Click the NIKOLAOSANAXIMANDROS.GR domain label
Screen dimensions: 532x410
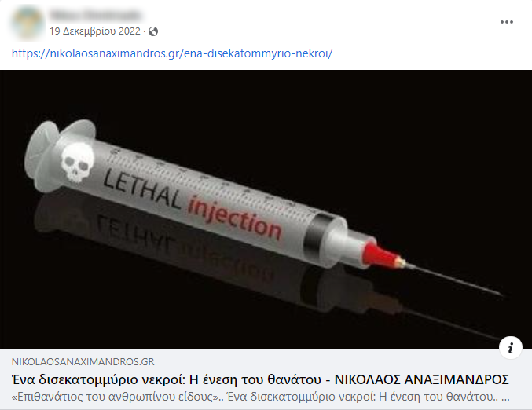click(83, 362)
